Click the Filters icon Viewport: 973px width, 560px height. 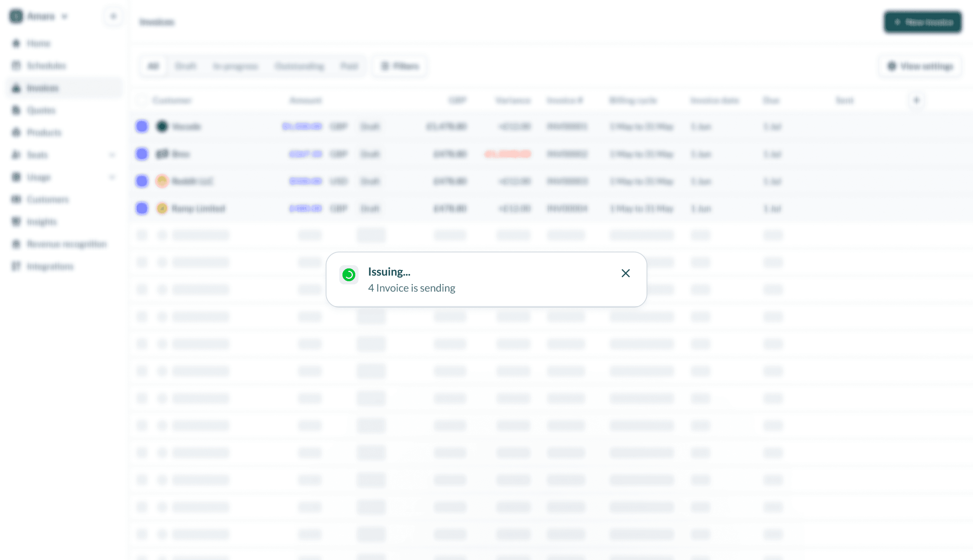[x=385, y=66]
